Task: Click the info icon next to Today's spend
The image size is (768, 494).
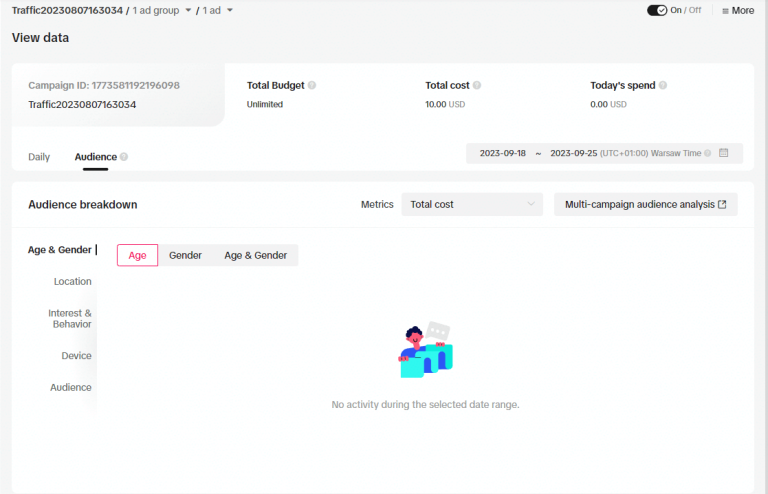Action: [663, 86]
